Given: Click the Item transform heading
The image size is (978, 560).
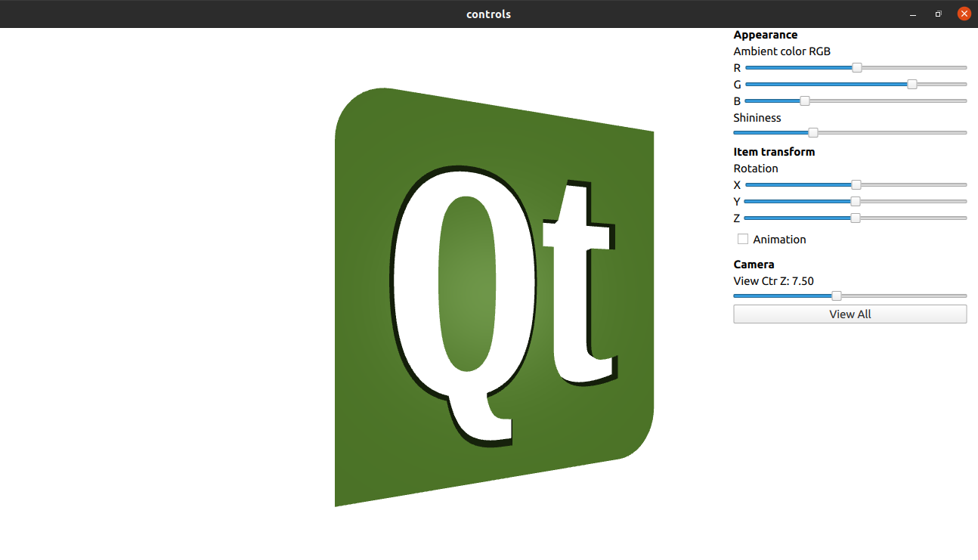Looking at the screenshot, I should pyautogui.click(x=775, y=152).
